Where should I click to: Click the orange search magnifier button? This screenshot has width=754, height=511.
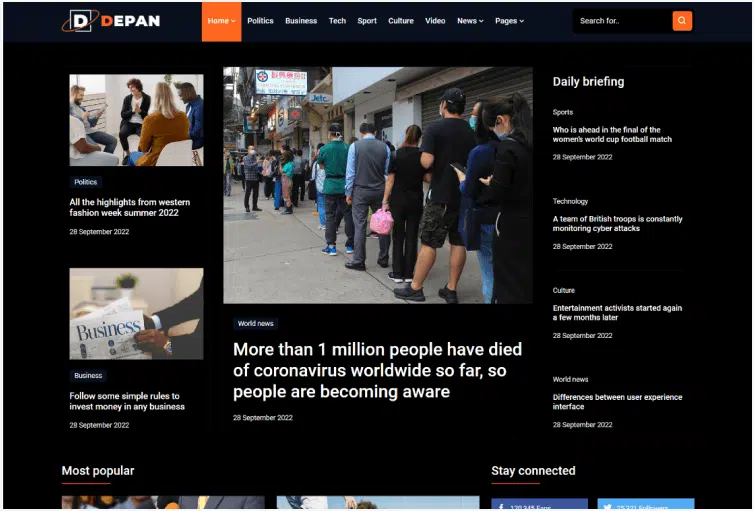(x=682, y=21)
